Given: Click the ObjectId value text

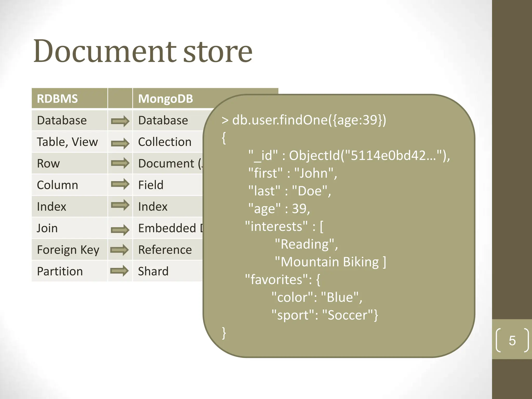Looking at the screenshot, I should pos(369,156).
